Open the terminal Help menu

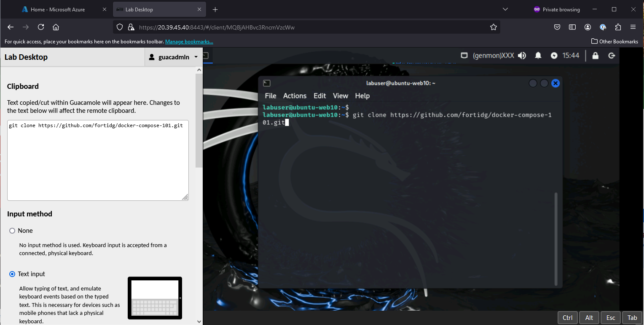tap(362, 96)
